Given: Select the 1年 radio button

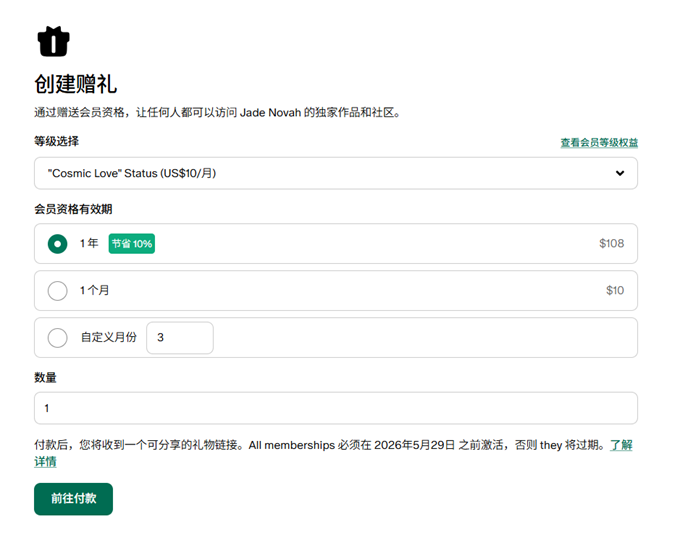Looking at the screenshot, I should click(58, 244).
